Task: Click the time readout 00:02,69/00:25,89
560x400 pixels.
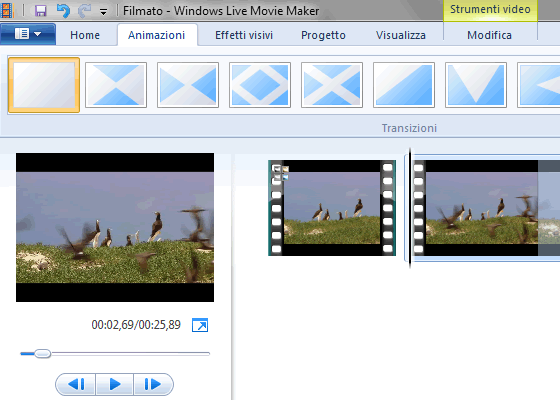Action: tap(136, 325)
